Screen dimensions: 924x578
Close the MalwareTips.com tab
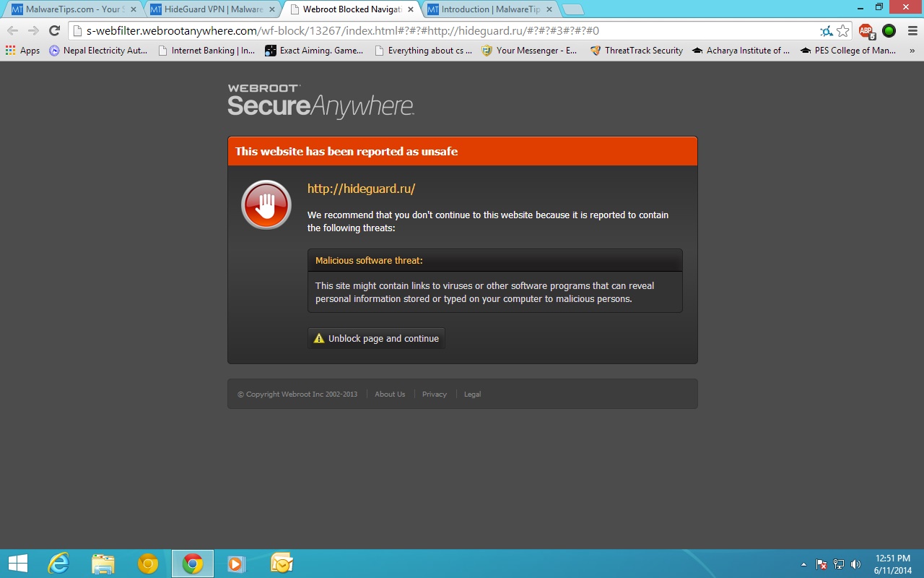(x=133, y=10)
